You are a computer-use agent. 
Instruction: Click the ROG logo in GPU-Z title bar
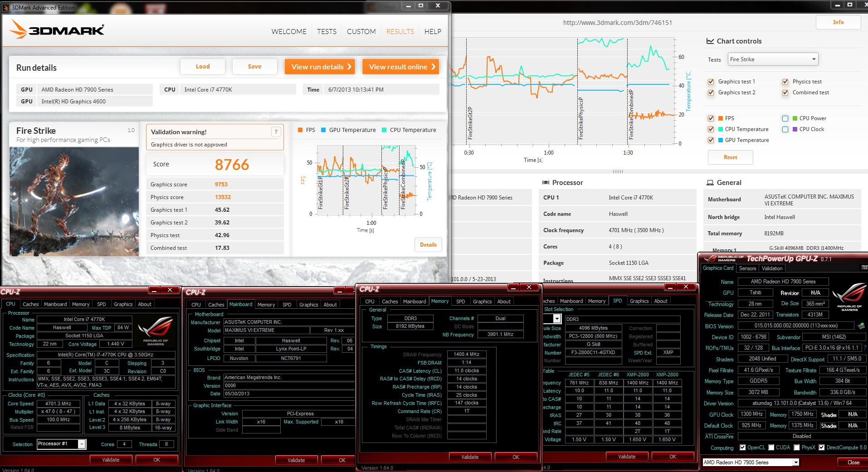click(x=724, y=258)
